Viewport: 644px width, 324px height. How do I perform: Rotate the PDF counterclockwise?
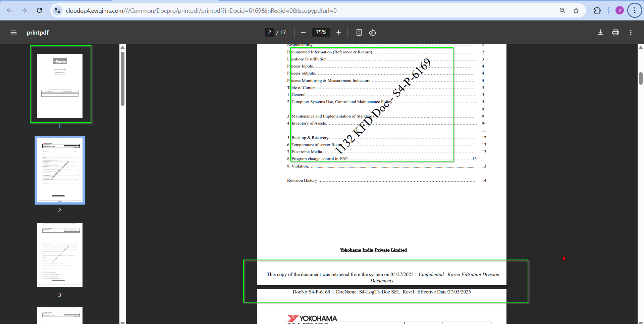(372, 32)
